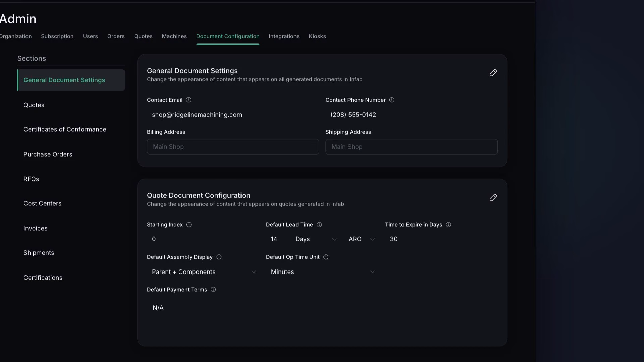Edit General Document Settings with pencil icon
The image size is (644, 362).
(x=493, y=73)
